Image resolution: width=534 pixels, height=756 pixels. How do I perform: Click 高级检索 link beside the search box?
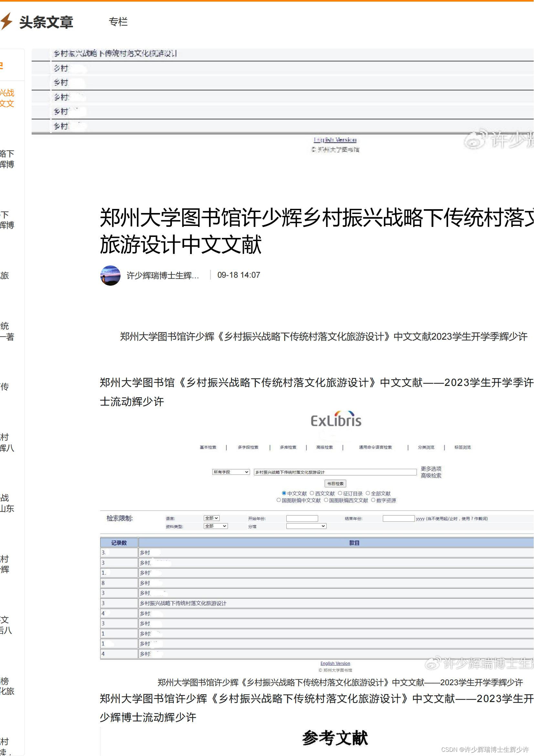(431, 475)
